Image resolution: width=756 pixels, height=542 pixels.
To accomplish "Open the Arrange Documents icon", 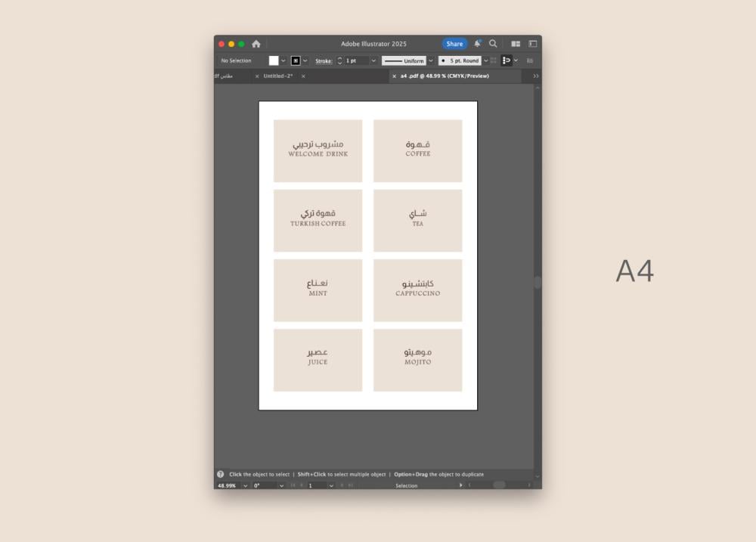I will pos(516,44).
